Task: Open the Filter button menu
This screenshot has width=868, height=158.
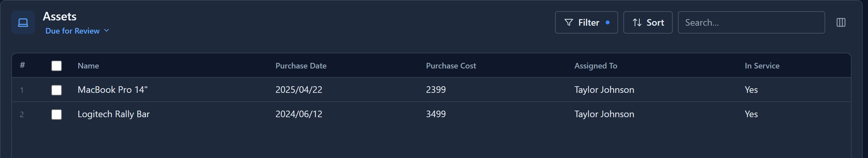Action: (x=586, y=22)
